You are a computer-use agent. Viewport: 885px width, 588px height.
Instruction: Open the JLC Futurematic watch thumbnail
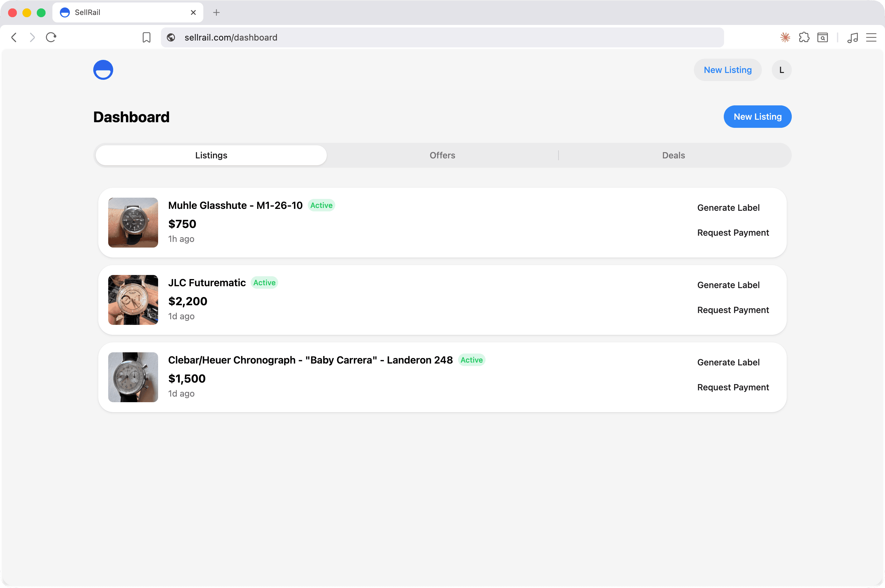133,300
